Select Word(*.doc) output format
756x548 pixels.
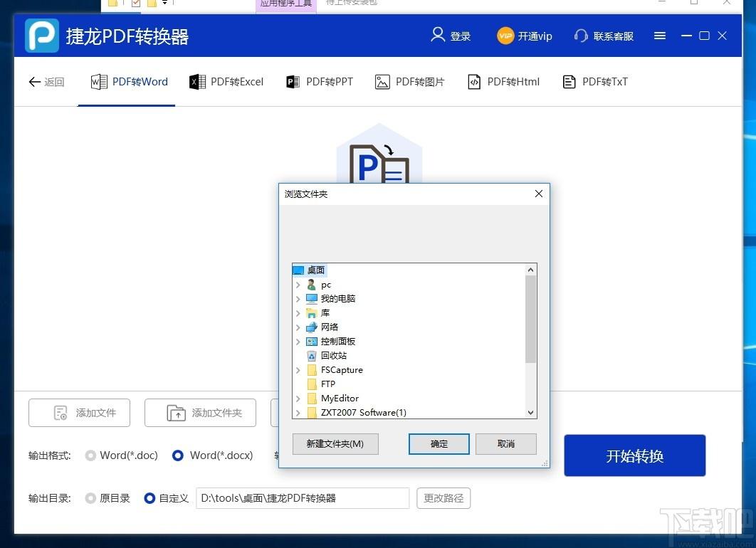[x=90, y=455]
